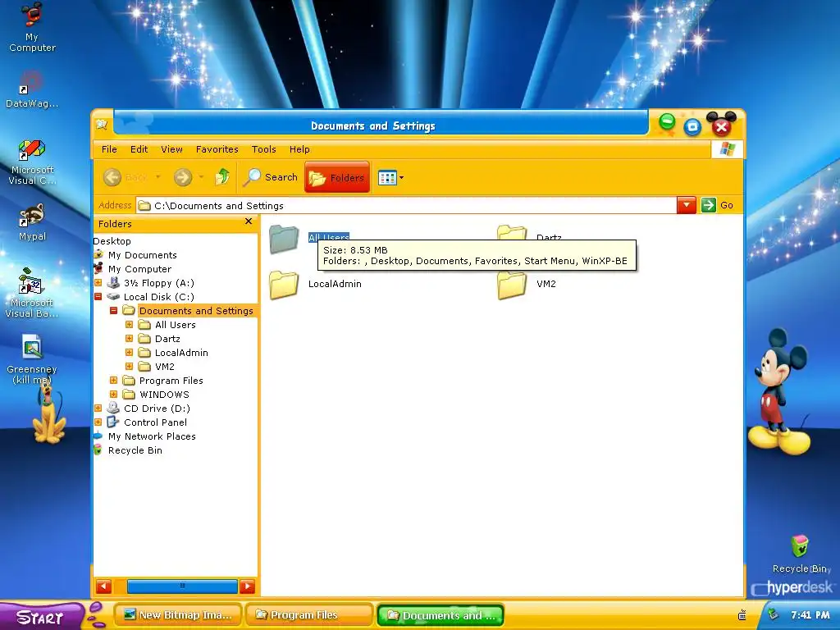The width and height of the screenshot is (840, 630).
Task: Expand the VM2 tree node
Action: [129, 366]
